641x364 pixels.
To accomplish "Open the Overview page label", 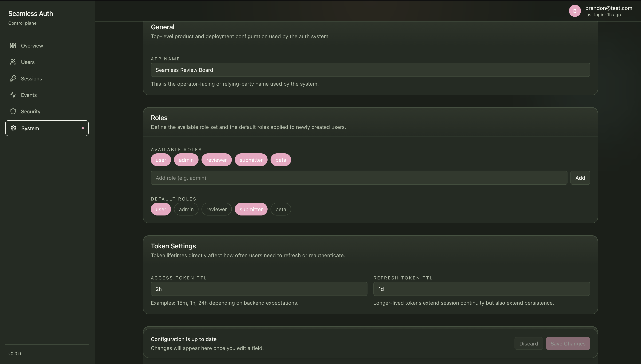I will pos(32,46).
